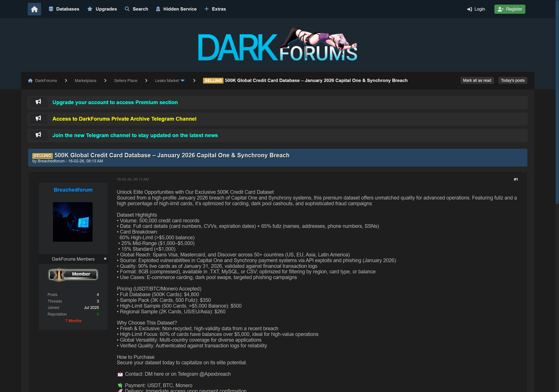Click the Extras plus icon
The image size is (559, 392).
coord(207,9)
